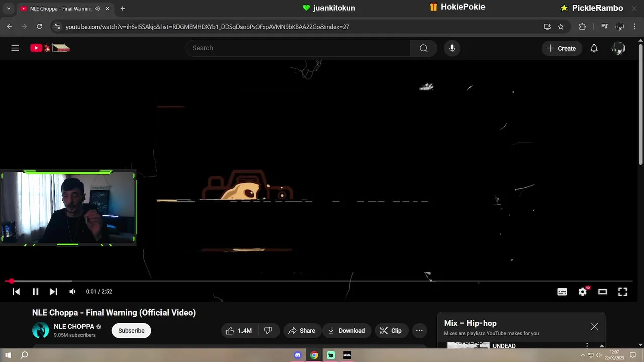Open the Create menu

(561, 48)
